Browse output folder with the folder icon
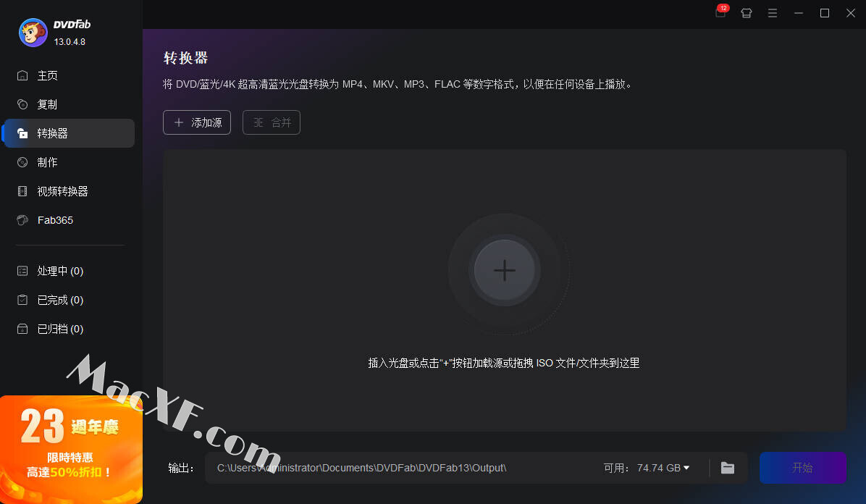866x504 pixels. (x=728, y=468)
